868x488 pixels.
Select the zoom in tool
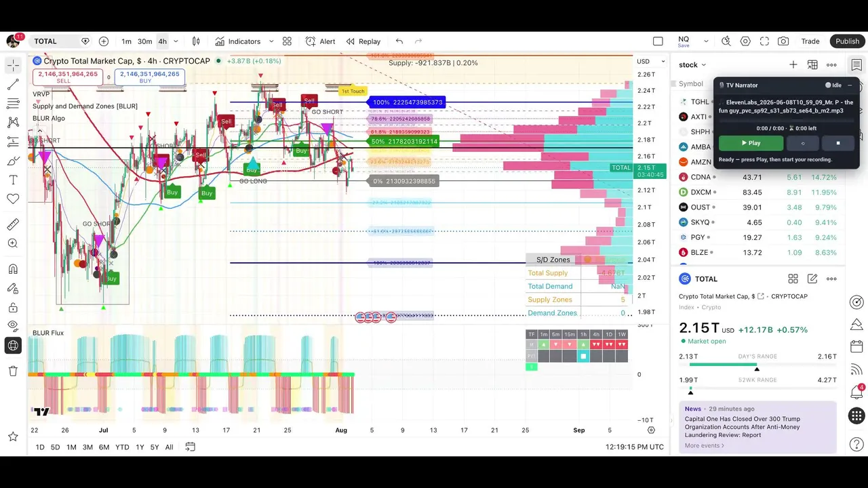pos(13,243)
